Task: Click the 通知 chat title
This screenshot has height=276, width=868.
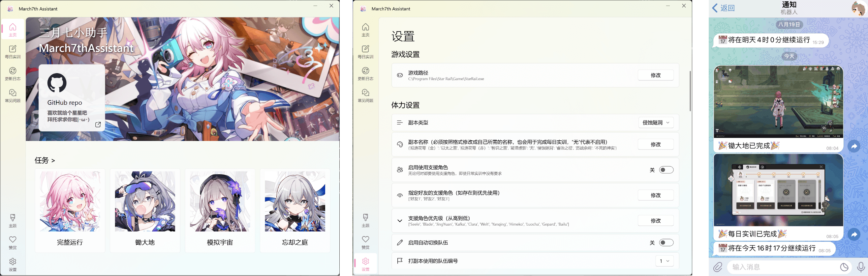Action: pyautogui.click(x=789, y=5)
